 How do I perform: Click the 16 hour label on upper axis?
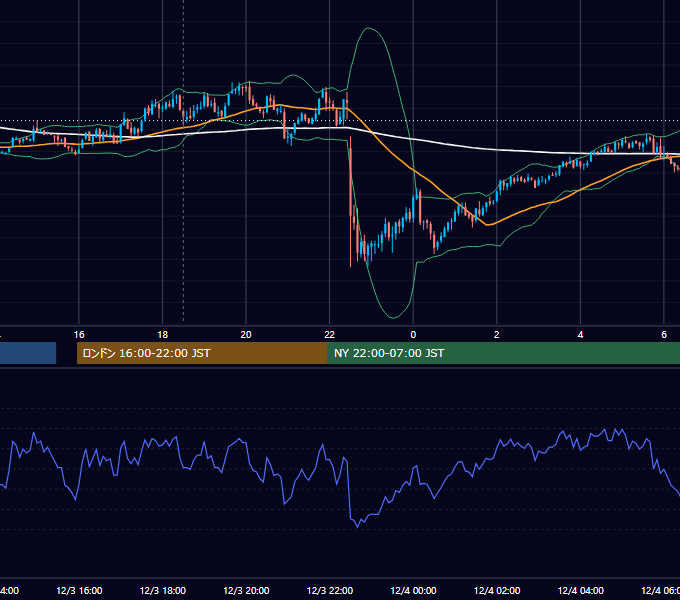(x=79, y=334)
